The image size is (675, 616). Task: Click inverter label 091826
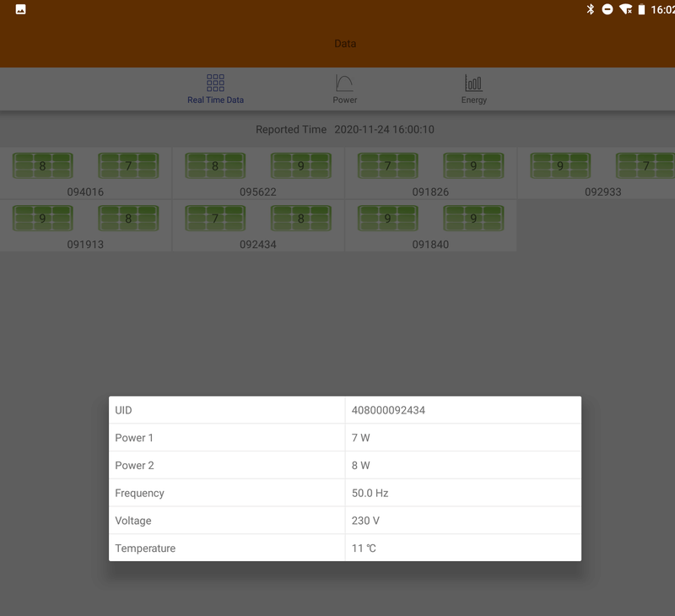[x=430, y=192]
